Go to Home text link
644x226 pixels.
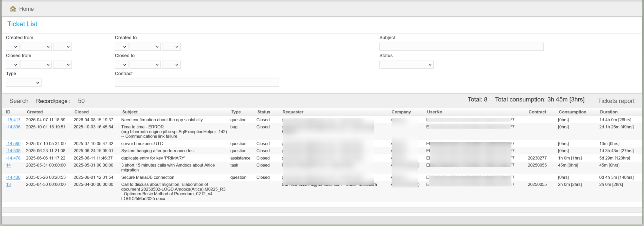26,9
